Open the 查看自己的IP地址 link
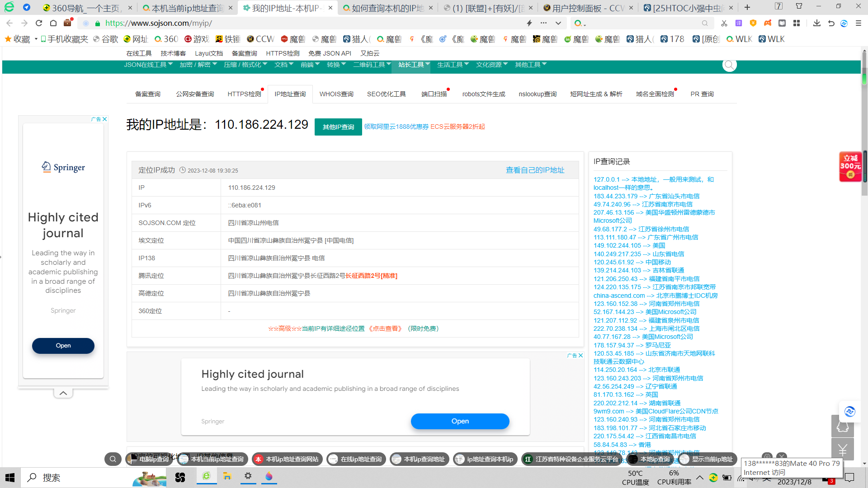Image resolution: width=868 pixels, height=488 pixels. 535,170
